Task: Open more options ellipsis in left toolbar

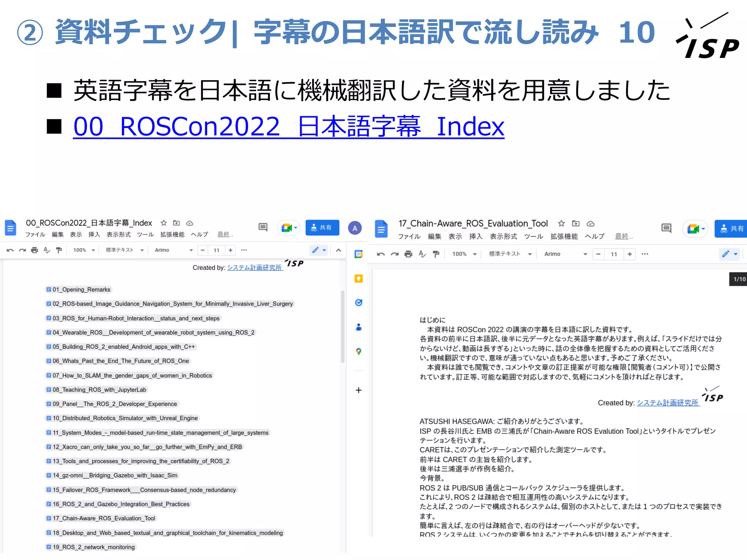Action: [244, 250]
